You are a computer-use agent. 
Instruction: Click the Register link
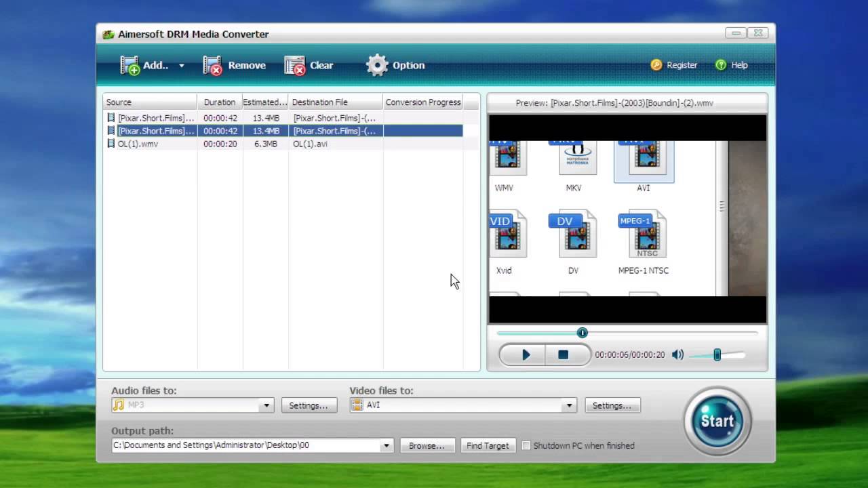(x=674, y=65)
